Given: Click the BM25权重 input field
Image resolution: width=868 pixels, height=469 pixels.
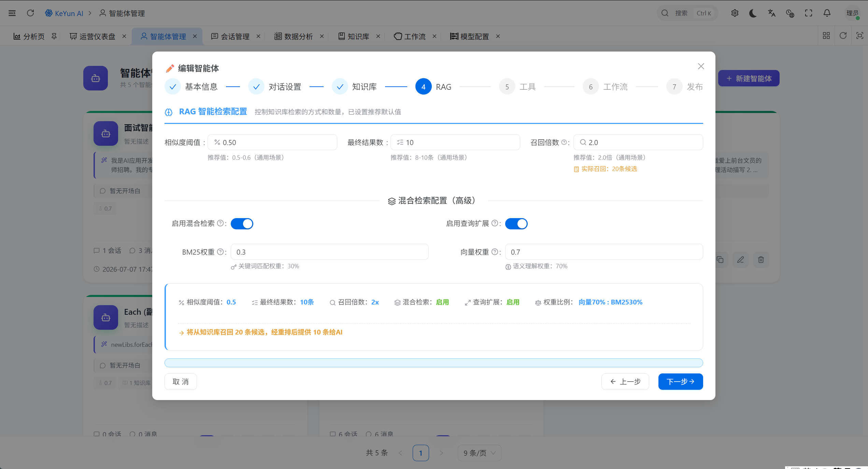Looking at the screenshot, I should click(x=330, y=252).
